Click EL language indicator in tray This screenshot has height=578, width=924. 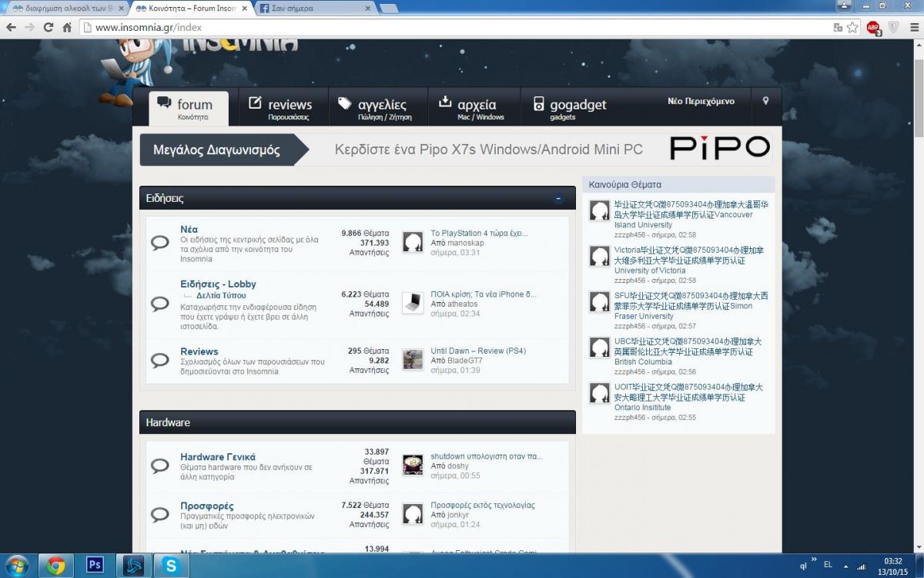pos(828,565)
